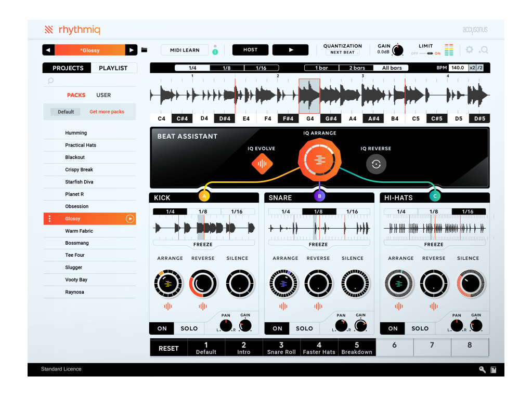Image resolution: width=532 pixels, height=397 pixels.
Task: Solo the Snare track
Action: click(304, 328)
